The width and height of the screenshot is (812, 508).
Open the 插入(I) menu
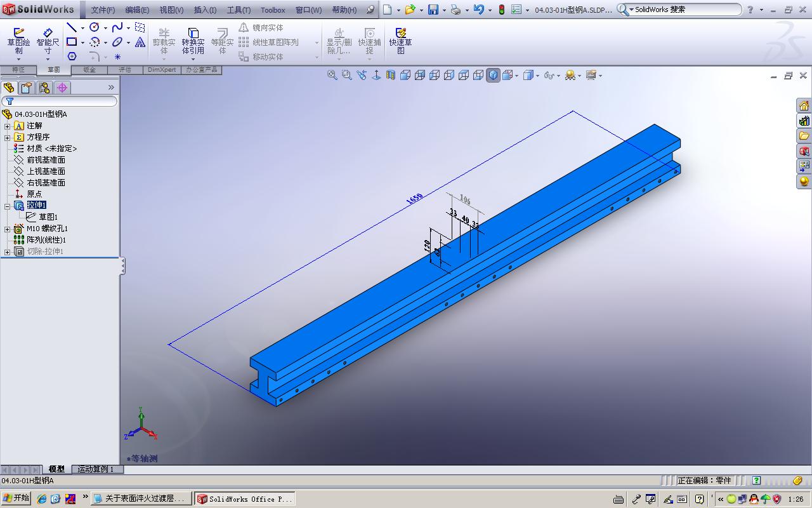click(x=205, y=10)
